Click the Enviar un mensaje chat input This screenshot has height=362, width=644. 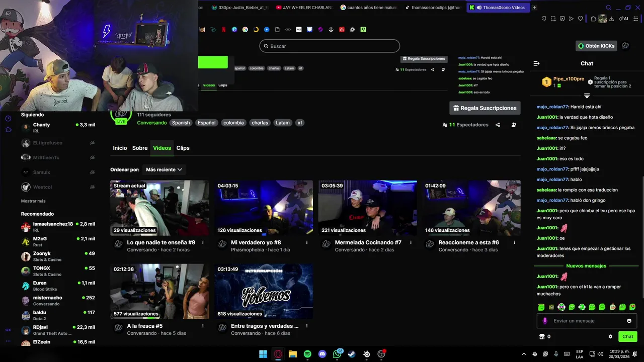[x=587, y=321]
